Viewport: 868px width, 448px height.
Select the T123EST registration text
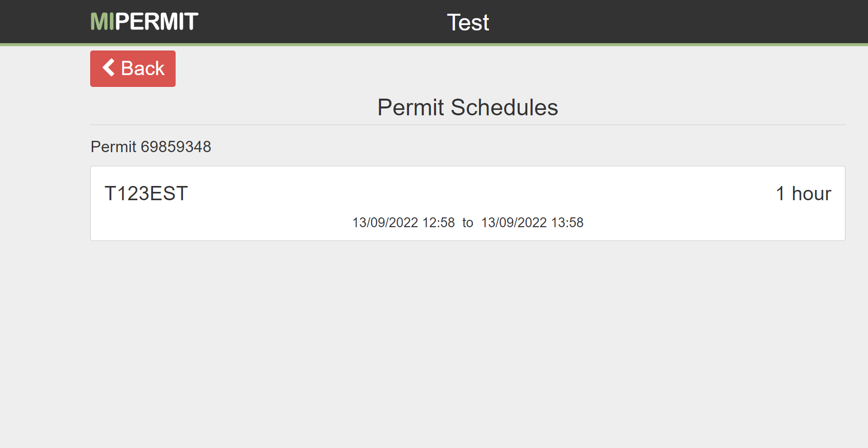coord(146,193)
